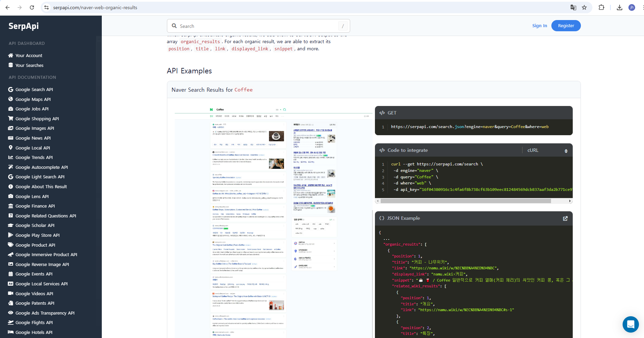
Task: Click the 'Naver Search Results for Coffee' title
Action: (x=212, y=90)
